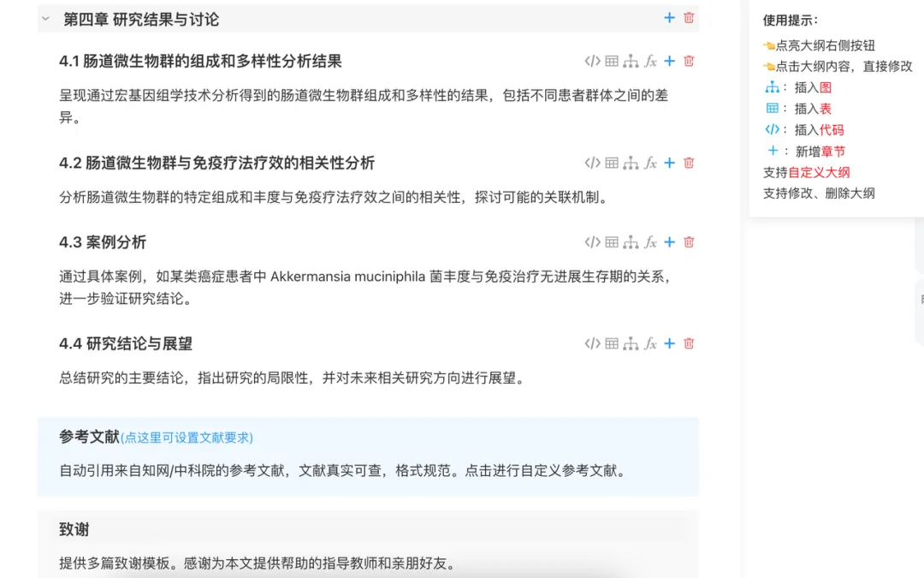Select the 致谢 section heading
The width and height of the screenshot is (924, 578).
[74, 530]
